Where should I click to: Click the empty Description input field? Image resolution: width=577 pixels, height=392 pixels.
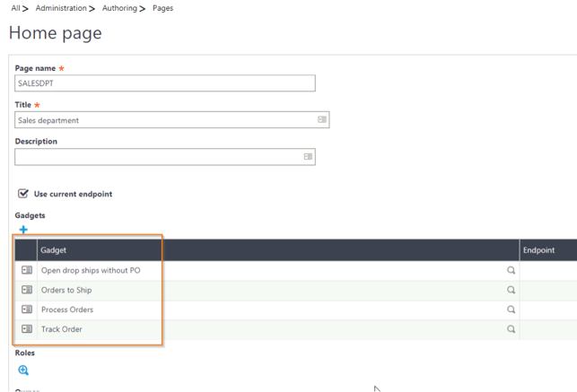coord(165,157)
